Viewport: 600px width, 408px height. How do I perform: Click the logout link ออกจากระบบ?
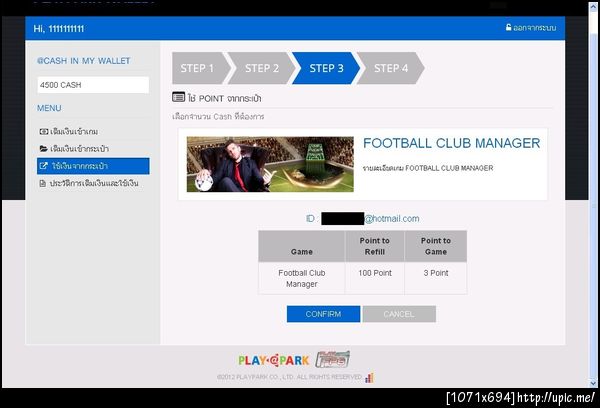(x=535, y=28)
